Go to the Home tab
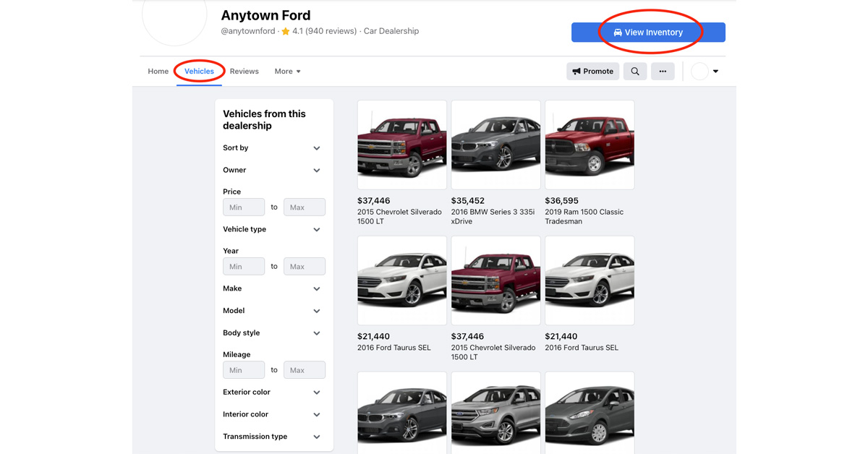Image resolution: width=868 pixels, height=454 pixels. [158, 71]
